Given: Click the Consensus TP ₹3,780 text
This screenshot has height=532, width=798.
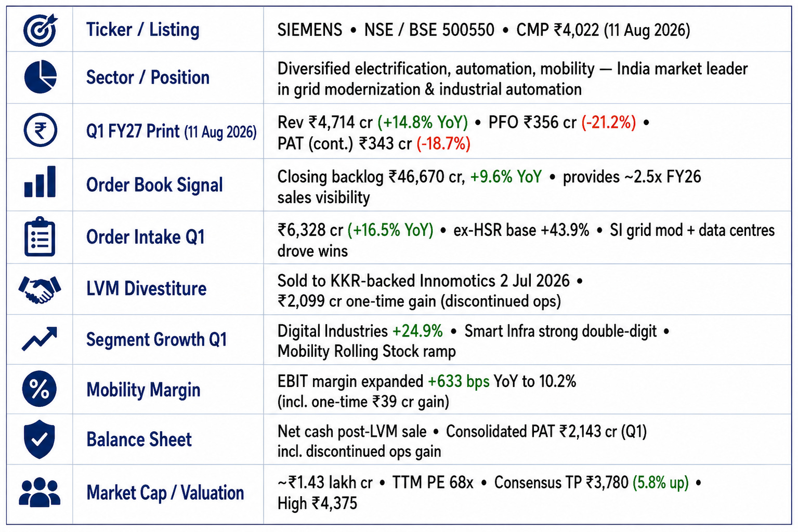Looking at the screenshot, I should tap(561, 483).
